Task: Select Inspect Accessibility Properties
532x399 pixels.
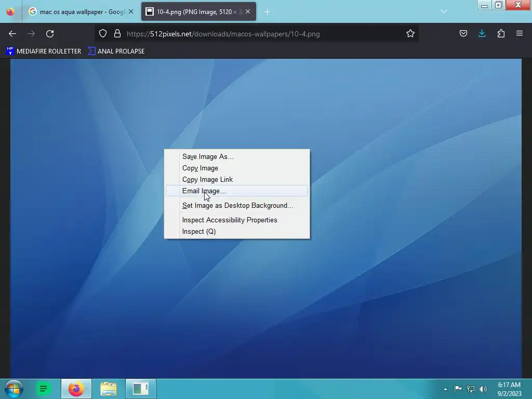Action: [237, 220]
